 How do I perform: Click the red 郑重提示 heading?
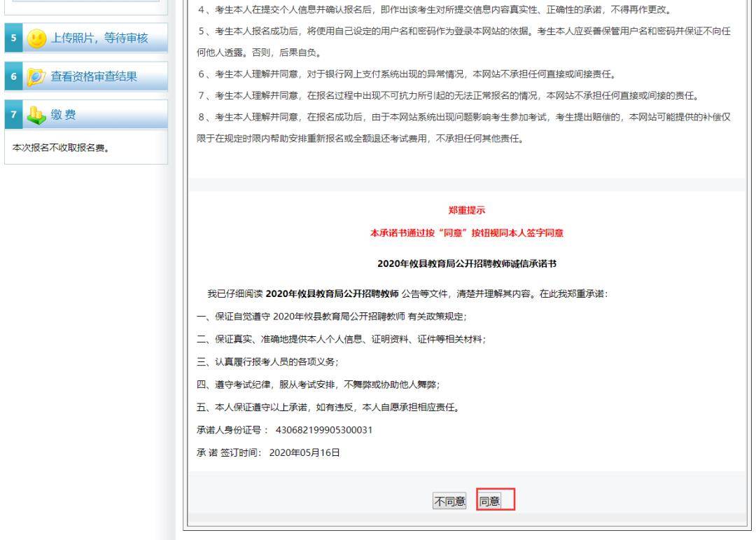pos(467,210)
